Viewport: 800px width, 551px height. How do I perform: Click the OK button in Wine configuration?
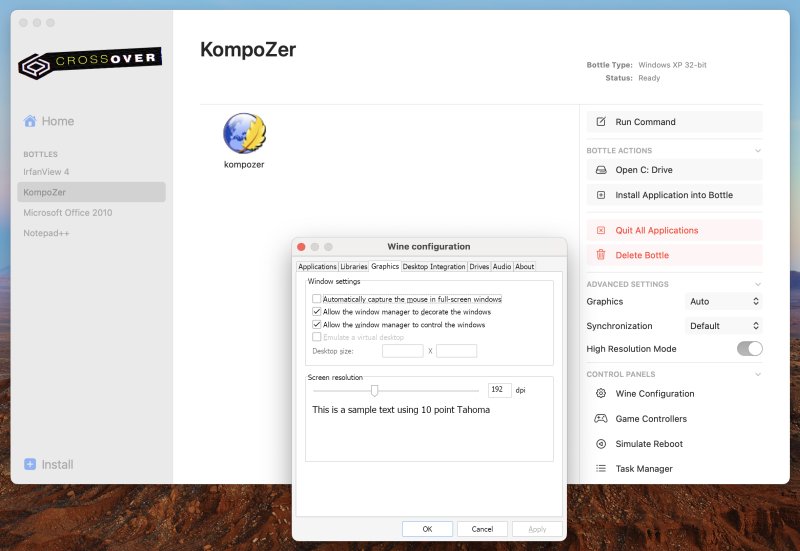[x=427, y=529]
